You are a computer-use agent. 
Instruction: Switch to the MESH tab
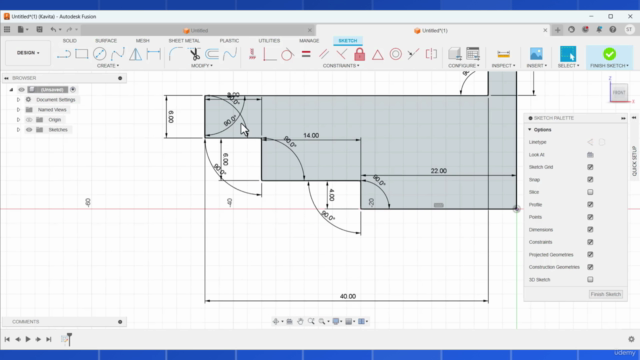point(142,41)
